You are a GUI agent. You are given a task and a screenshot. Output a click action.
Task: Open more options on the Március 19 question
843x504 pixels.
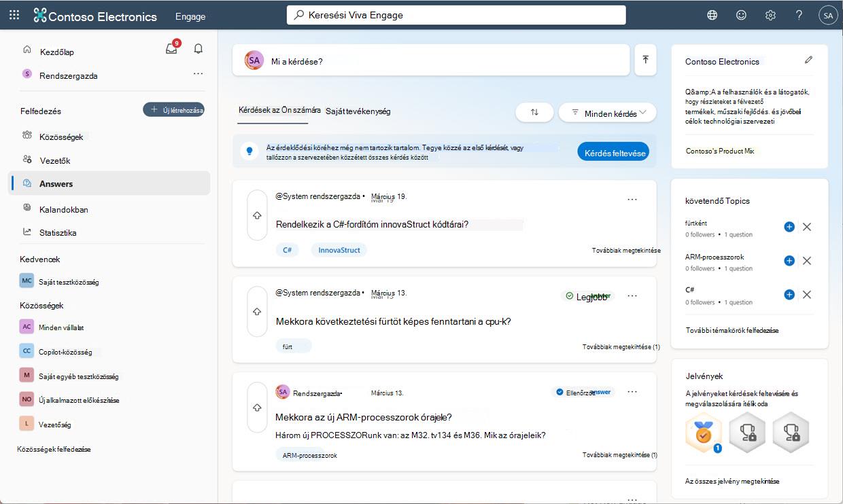tap(632, 199)
